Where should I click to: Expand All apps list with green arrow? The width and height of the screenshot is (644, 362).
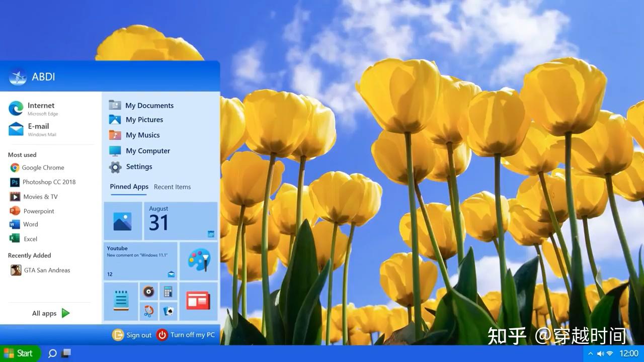point(51,313)
